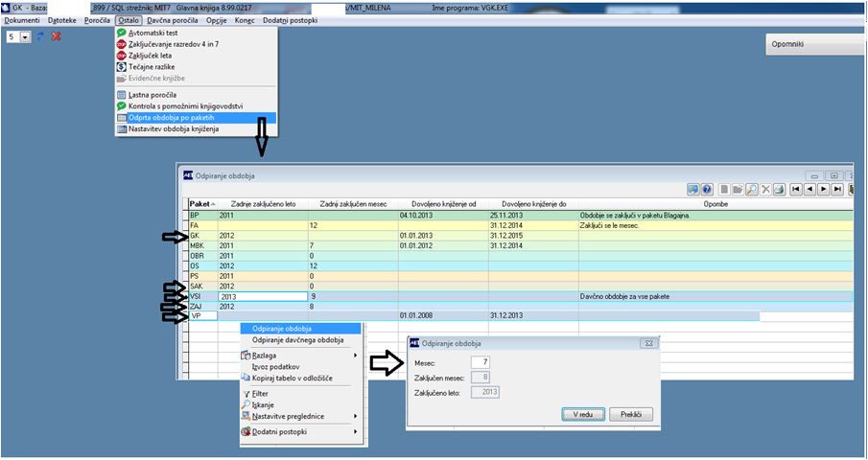868x460 pixels.
Task: Go to next record arrow
Action: [824, 190]
